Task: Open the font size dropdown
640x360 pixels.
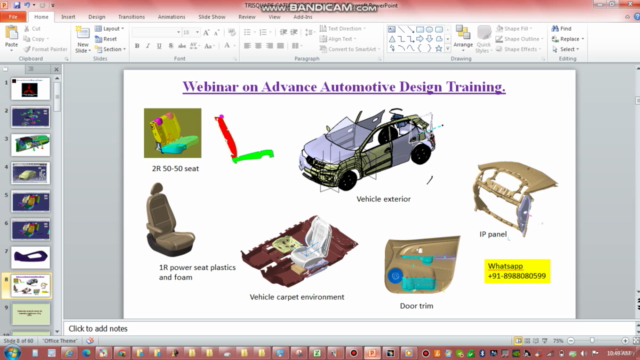Action: click(197, 32)
